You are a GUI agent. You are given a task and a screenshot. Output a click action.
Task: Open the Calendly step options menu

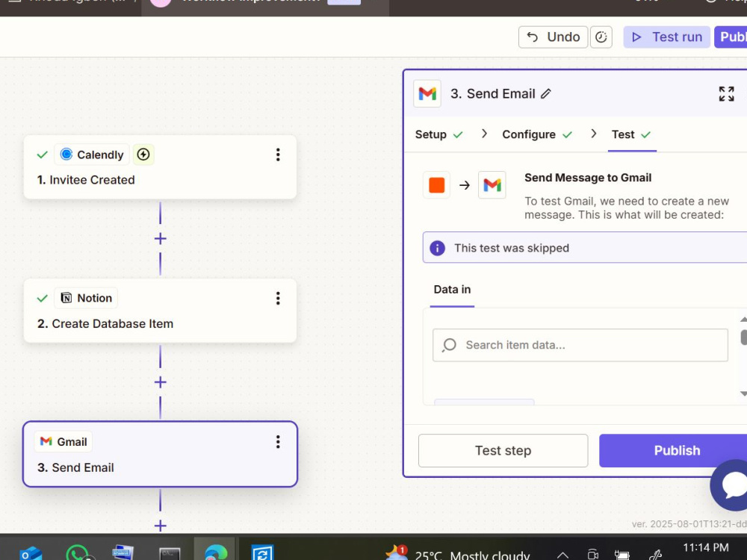(x=278, y=155)
